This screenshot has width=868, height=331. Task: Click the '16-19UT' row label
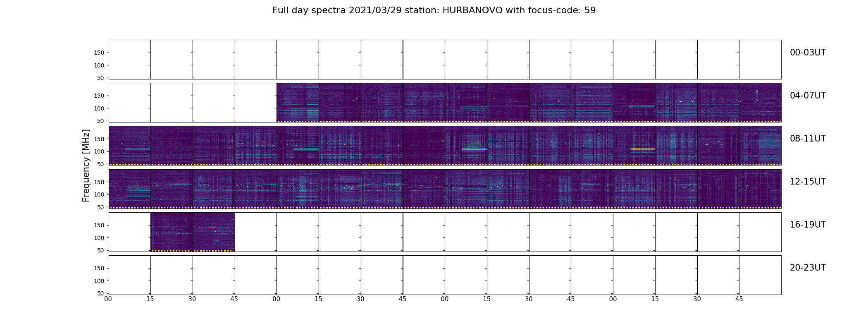tap(808, 225)
